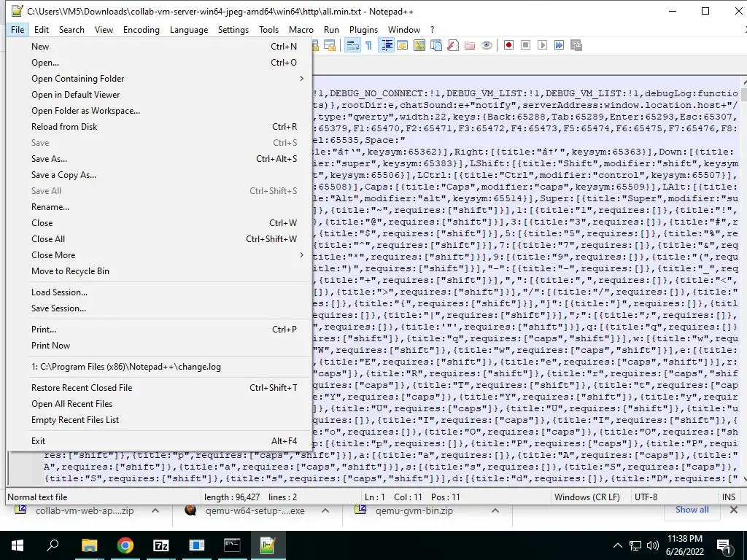
Task: Open the Document Map icon
Action: tap(419, 45)
